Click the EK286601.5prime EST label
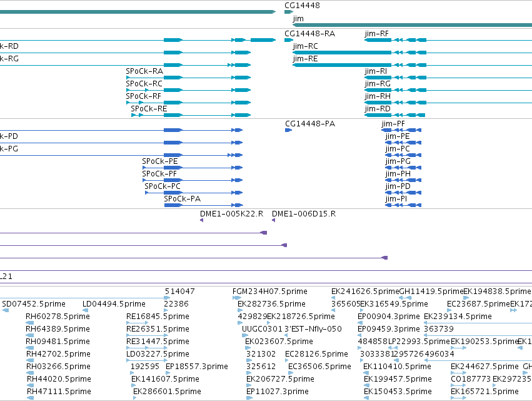The image size is (532, 401). pyautogui.click(x=168, y=392)
